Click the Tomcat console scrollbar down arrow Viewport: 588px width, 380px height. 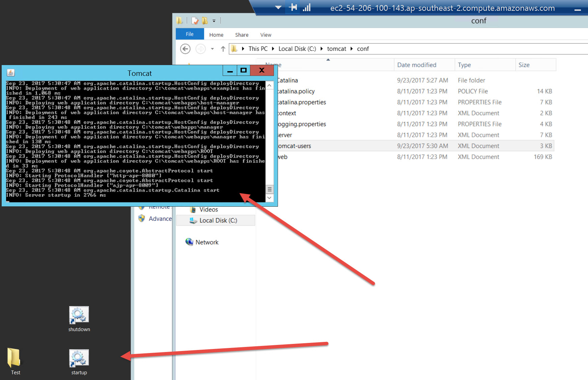tap(269, 198)
